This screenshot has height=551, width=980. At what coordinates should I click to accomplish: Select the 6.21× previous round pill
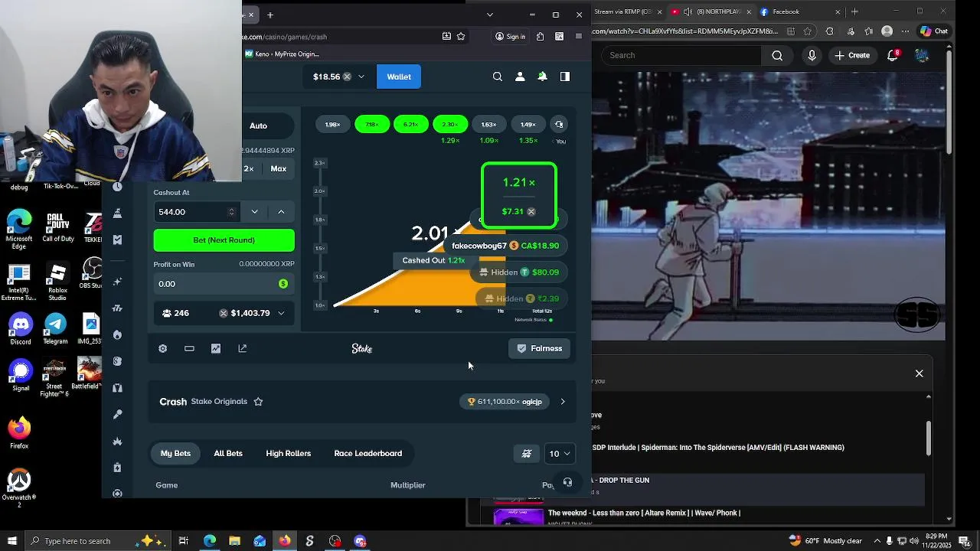(x=410, y=125)
